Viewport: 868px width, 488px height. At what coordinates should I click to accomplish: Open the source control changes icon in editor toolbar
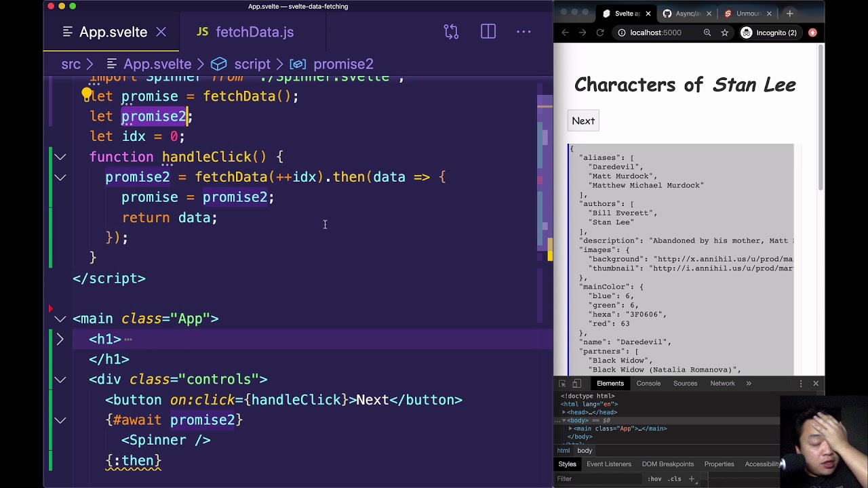(x=451, y=32)
